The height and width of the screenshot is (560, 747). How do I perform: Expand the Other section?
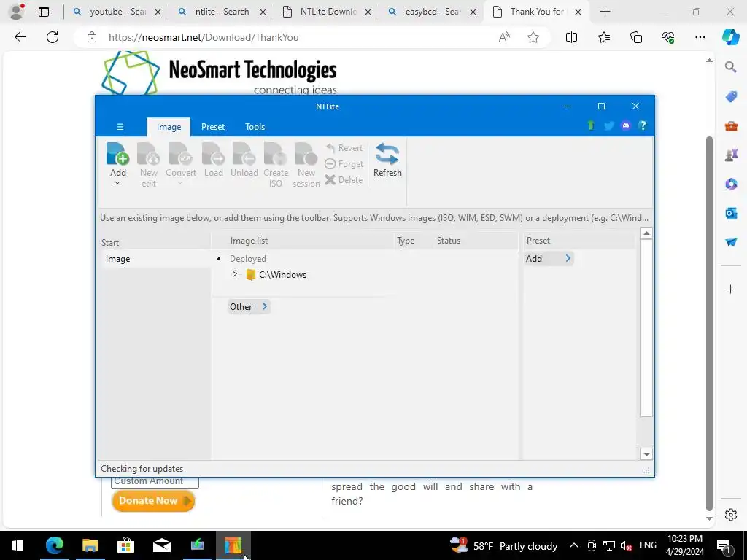[x=249, y=307]
